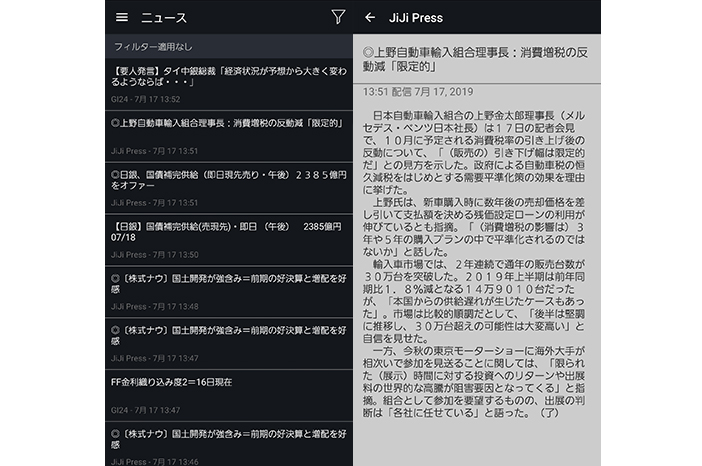
Task: Select the 国債補完供給 2385億円をオファー story
Action: click(228, 179)
